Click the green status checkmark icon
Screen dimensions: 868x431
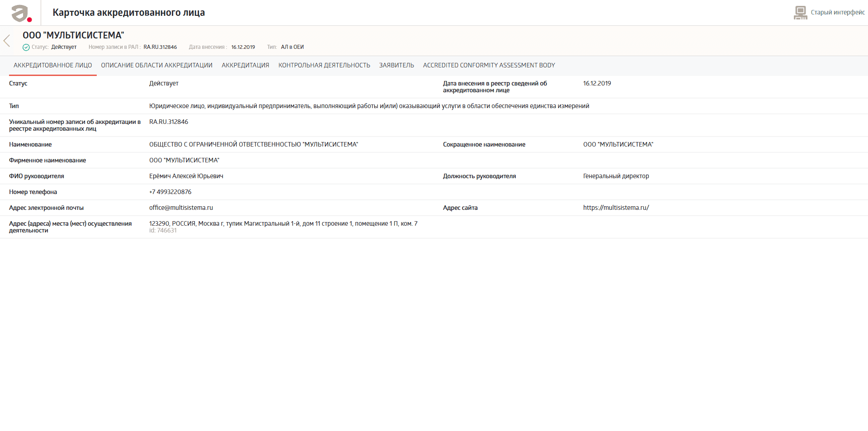tap(26, 47)
